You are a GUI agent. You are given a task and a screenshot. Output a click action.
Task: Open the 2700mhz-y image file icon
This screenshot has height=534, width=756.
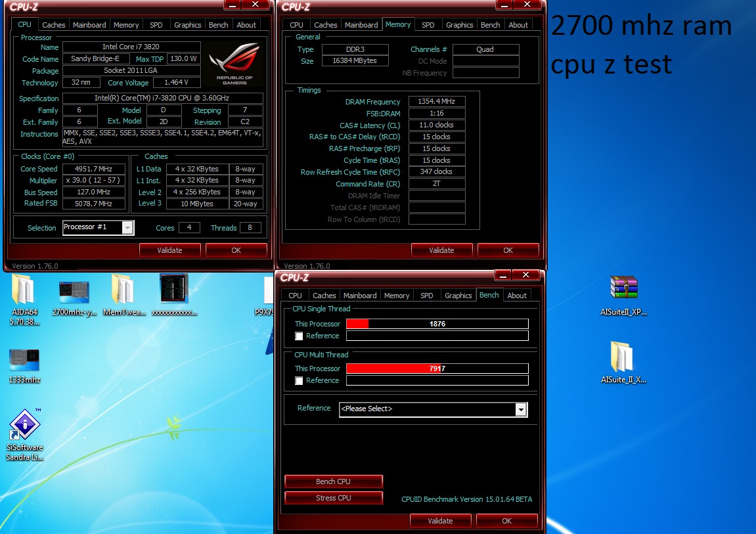click(x=74, y=299)
